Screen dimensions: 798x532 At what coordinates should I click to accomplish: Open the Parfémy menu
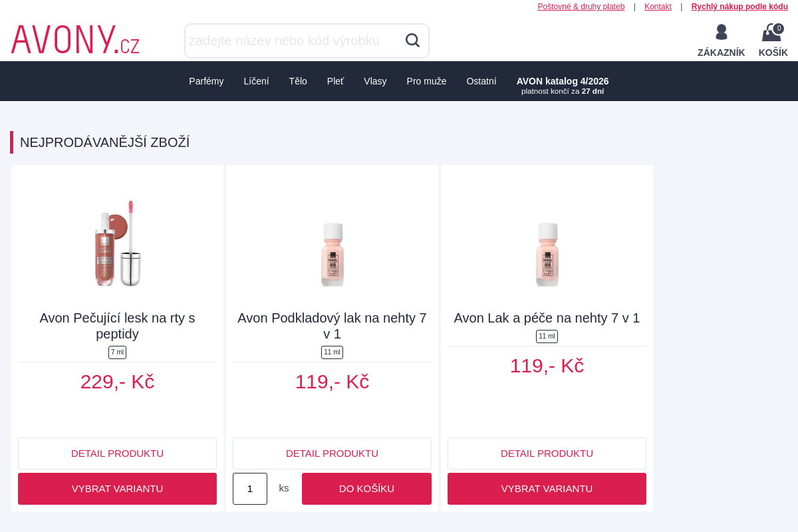point(206,81)
